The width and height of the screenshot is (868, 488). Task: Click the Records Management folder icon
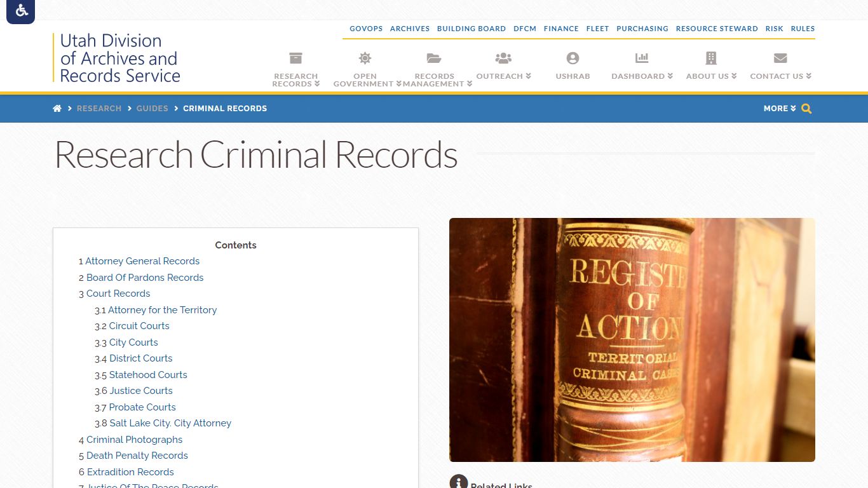pos(434,58)
